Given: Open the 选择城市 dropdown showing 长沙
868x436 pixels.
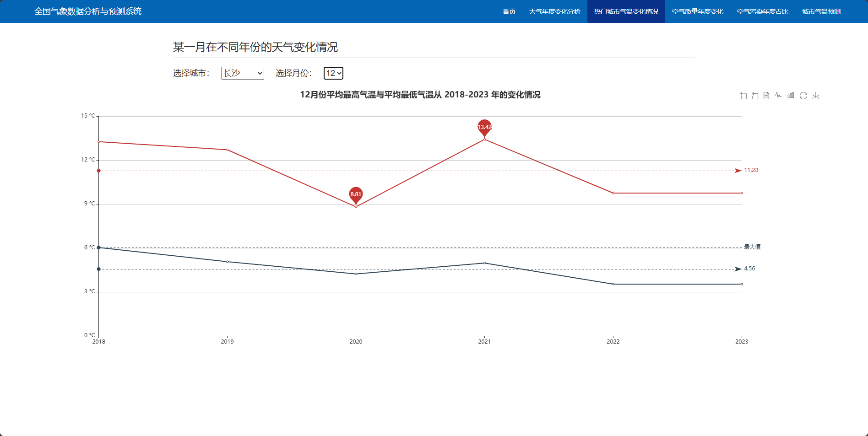Looking at the screenshot, I should tap(243, 73).
